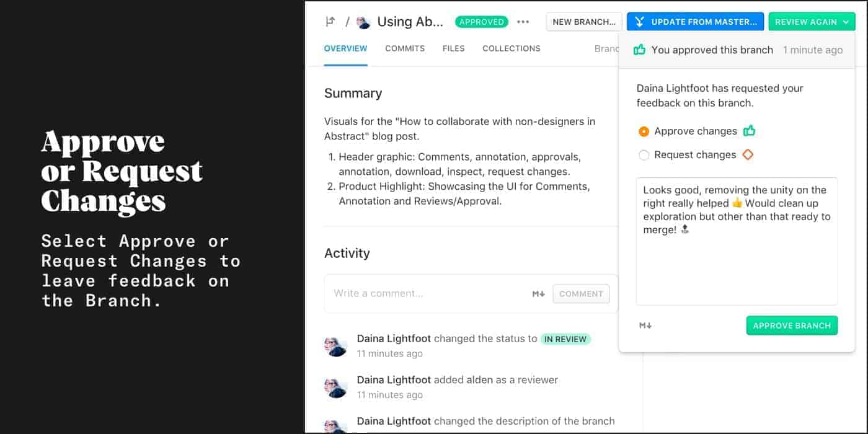Click Daina Lightfoot's avatar on status change
This screenshot has width=868, height=434.
coord(336,346)
